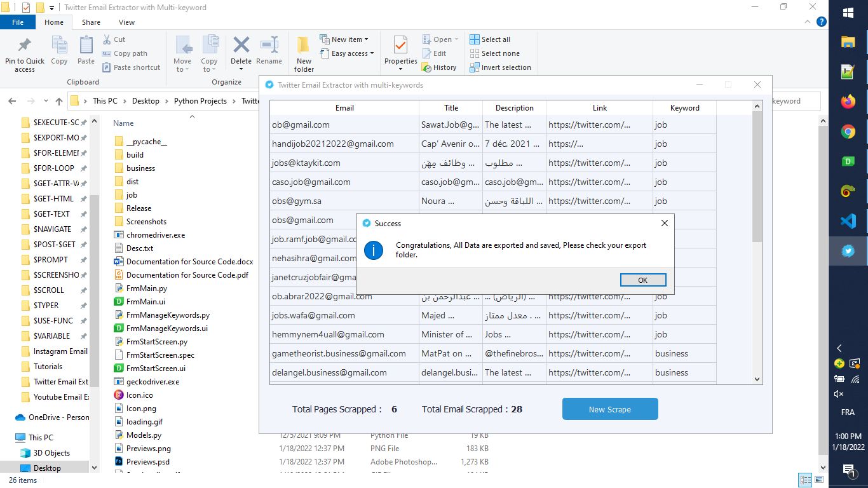Click the Cut command in ribbon
Image resolution: width=868 pixels, height=488 pixels.
tap(114, 39)
